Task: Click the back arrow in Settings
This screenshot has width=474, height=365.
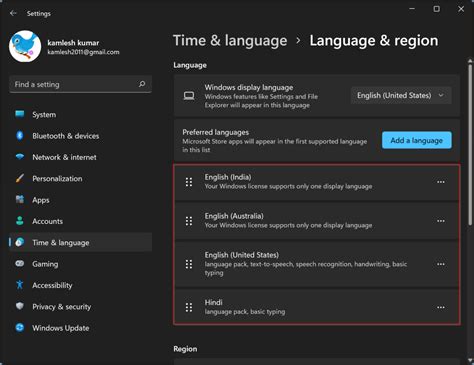Action: pos(13,13)
